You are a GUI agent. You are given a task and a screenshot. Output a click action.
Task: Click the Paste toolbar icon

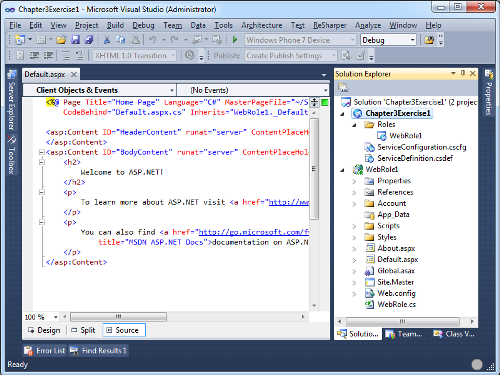click(x=135, y=40)
